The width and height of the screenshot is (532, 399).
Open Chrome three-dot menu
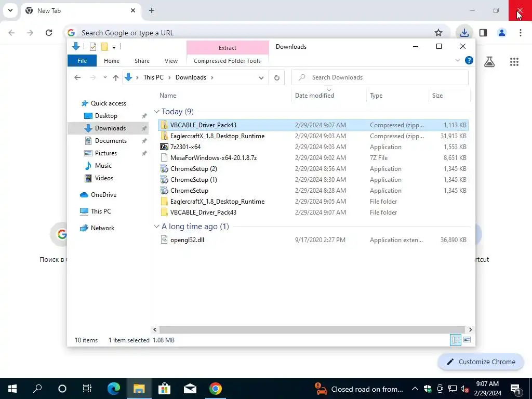pos(521,33)
